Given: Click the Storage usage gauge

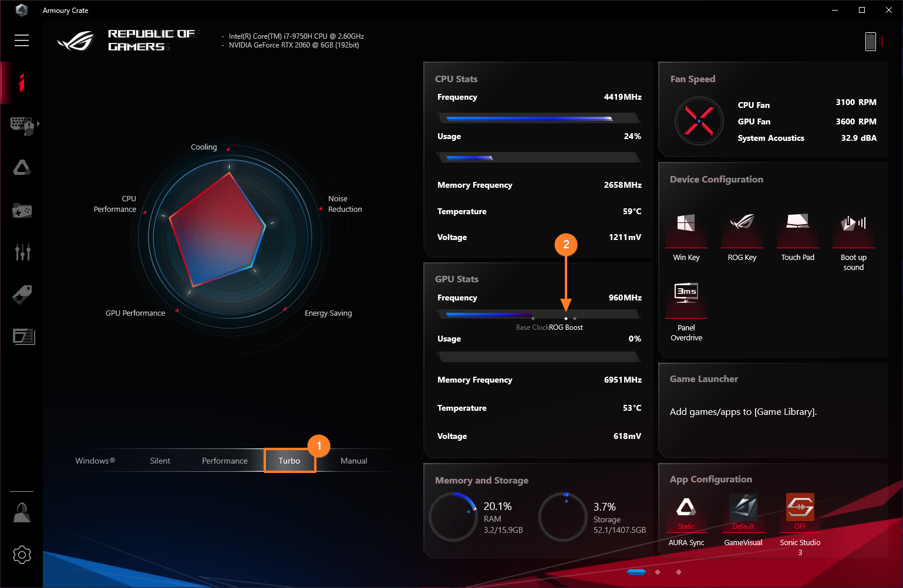Looking at the screenshot, I should click(562, 516).
